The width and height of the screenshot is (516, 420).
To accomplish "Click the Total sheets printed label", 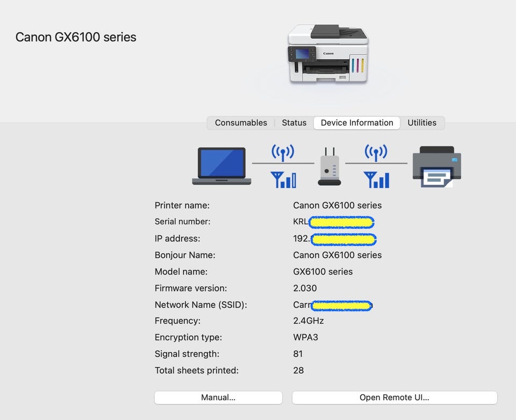I will (197, 371).
